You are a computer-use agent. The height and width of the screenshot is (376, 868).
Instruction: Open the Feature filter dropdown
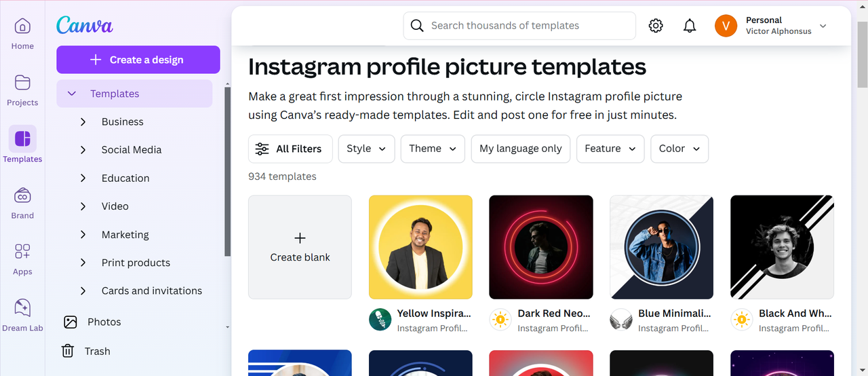click(610, 149)
